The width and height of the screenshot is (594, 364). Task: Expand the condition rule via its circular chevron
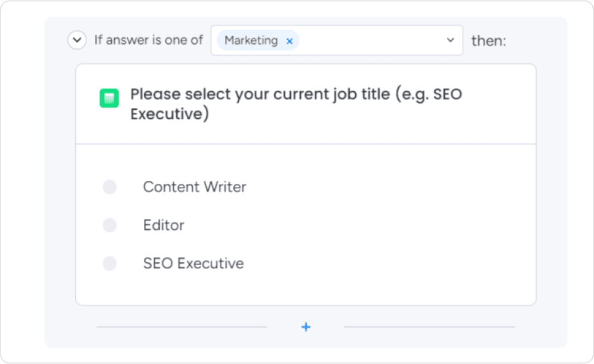(x=77, y=40)
